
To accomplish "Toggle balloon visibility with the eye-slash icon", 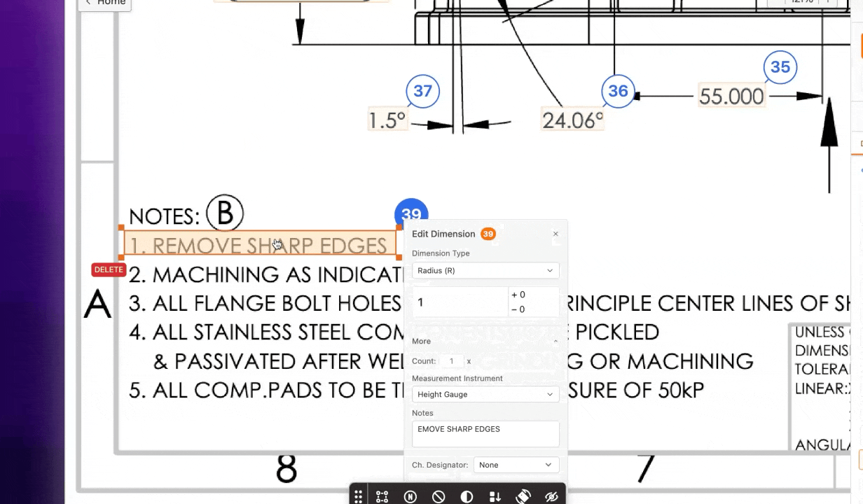I will [x=551, y=496].
